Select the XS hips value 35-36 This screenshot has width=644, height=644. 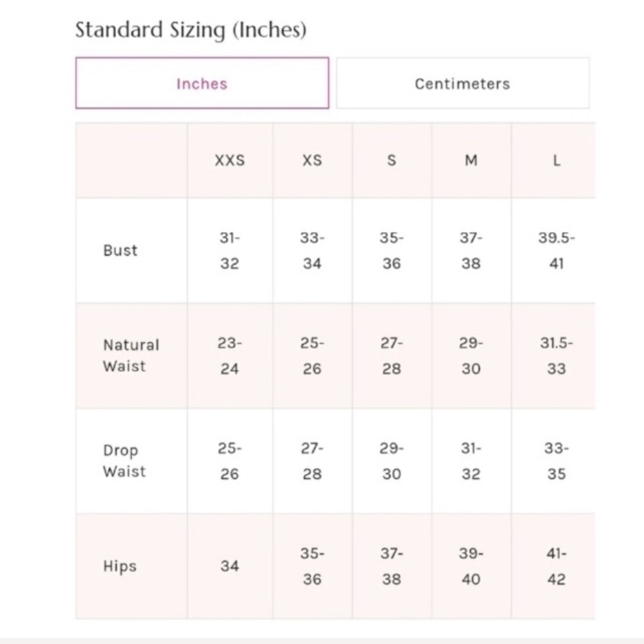point(312,566)
